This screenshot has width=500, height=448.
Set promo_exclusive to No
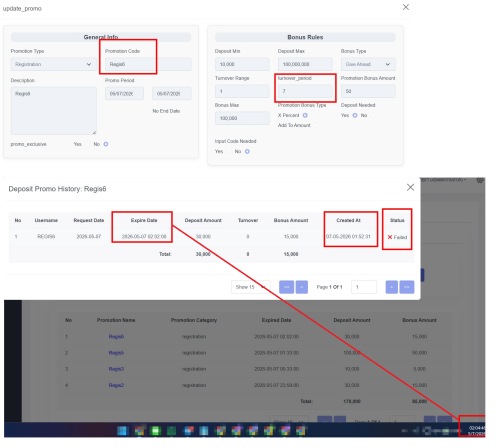(x=106, y=144)
